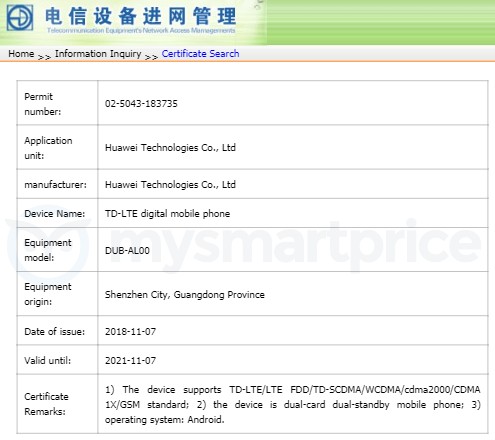
Task: Click the blue telecom logo icon
Action: [20, 17]
